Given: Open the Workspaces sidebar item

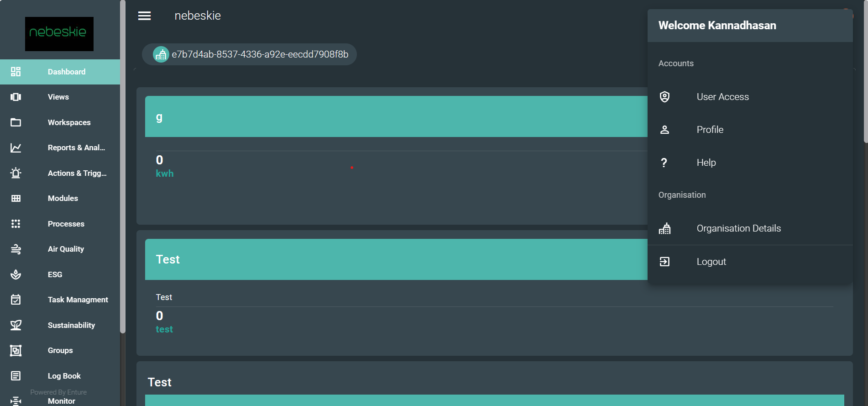Looking at the screenshot, I should (x=69, y=122).
